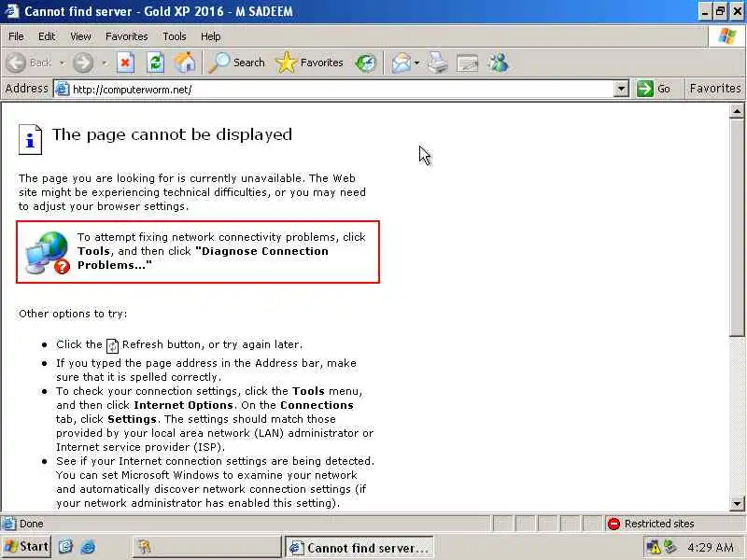Click the scrollbar up arrow
This screenshot has width=747, height=560.
click(x=737, y=111)
